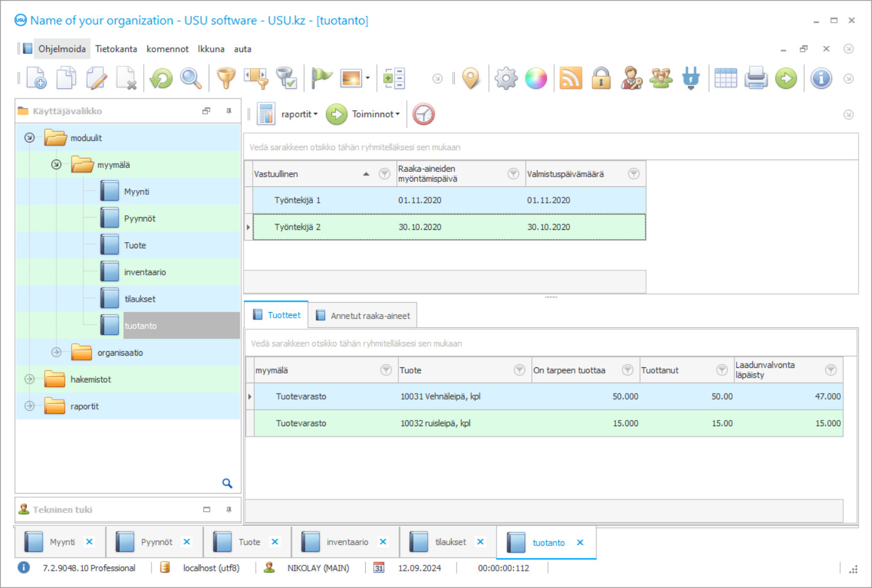The image size is (872, 588).
Task: Open filter for Valmistuspäivämäärä column
Action: pos(634,174)
